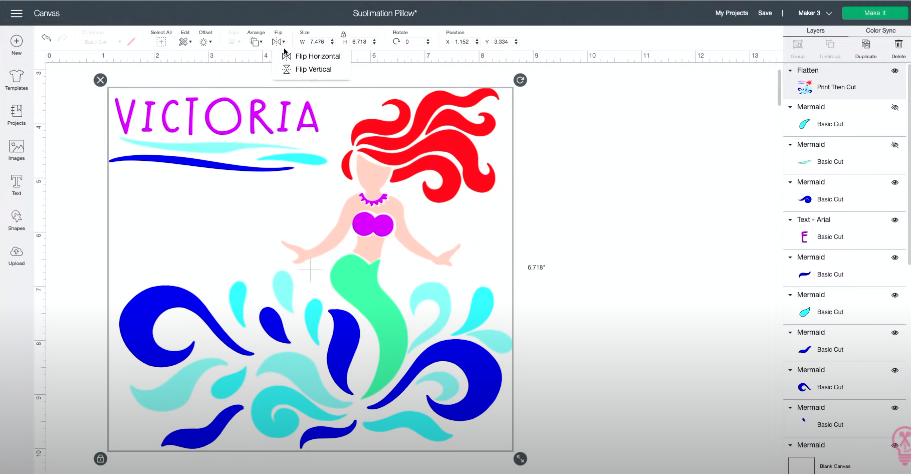Show hidden Mermaid layer with light teal streak

pos(895,145)
